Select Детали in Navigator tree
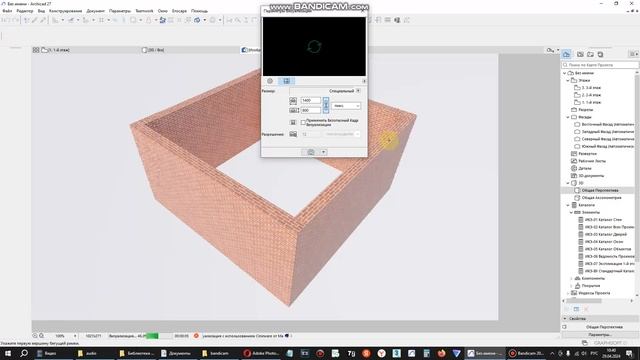The width and height of the screenshot is (640, 360). click(x=581, y=168)
